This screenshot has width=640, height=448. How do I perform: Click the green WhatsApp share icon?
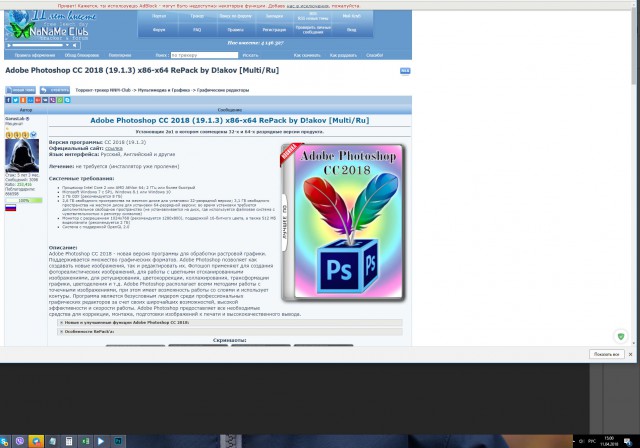click(x=60, y=100)
